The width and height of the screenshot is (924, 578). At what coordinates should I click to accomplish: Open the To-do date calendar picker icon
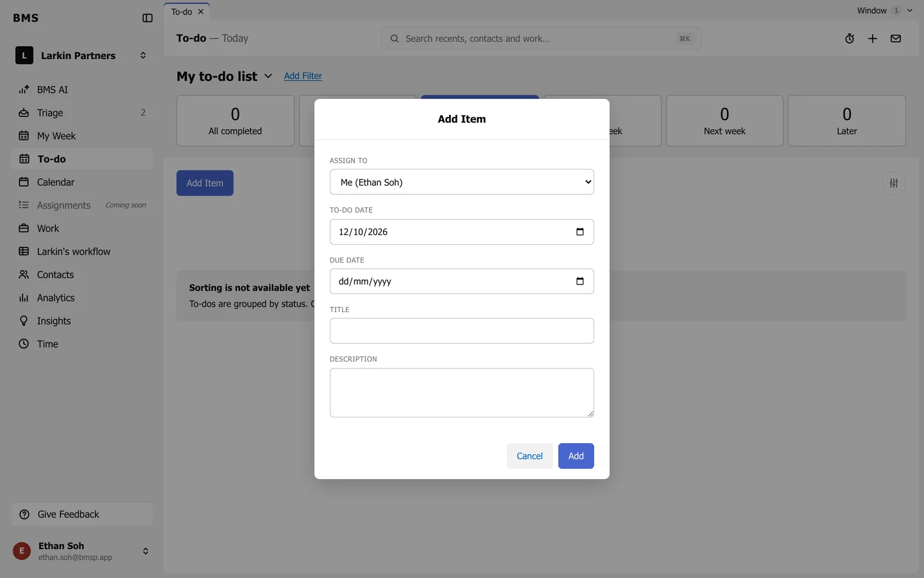[580, 232]
